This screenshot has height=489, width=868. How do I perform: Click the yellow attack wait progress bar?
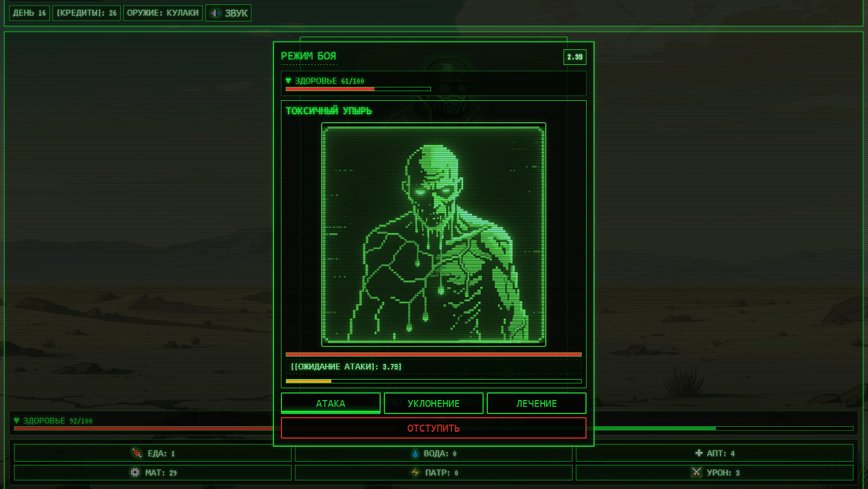click(x=434, y=381)
